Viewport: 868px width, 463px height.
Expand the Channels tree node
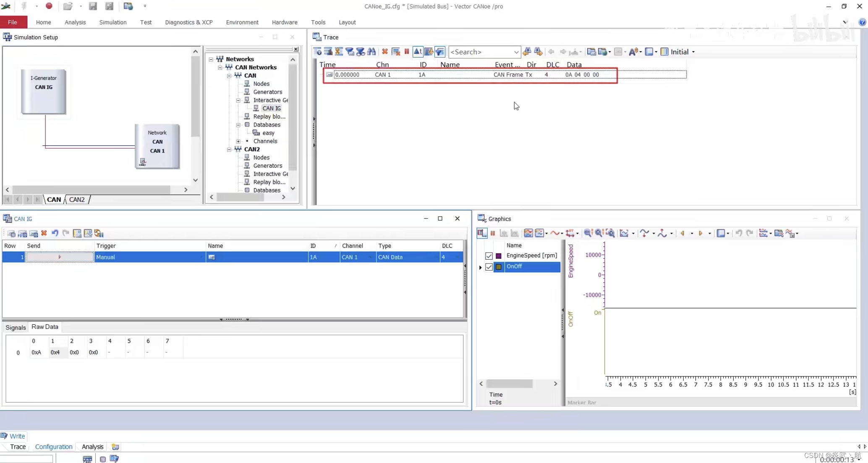(x=238, y=141)
